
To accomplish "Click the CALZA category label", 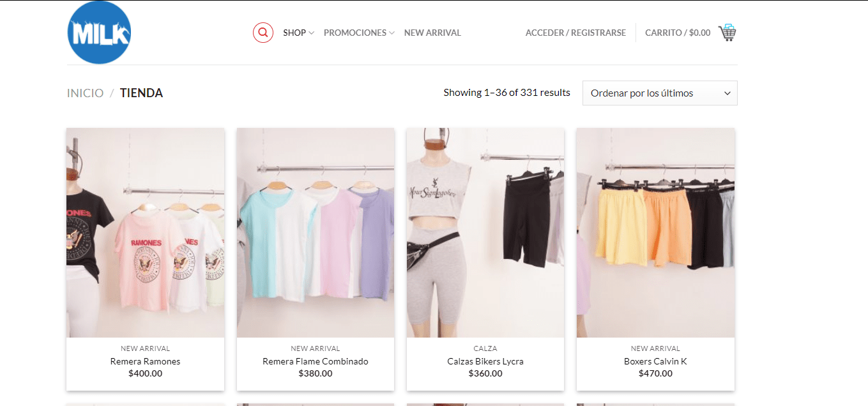I will tap(485, 348).
